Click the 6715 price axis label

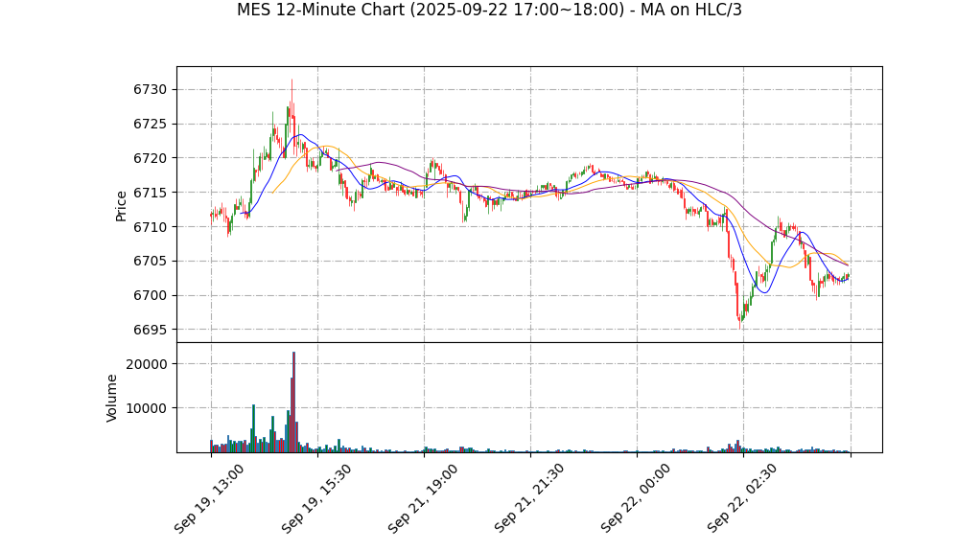[x=150, y=193]
